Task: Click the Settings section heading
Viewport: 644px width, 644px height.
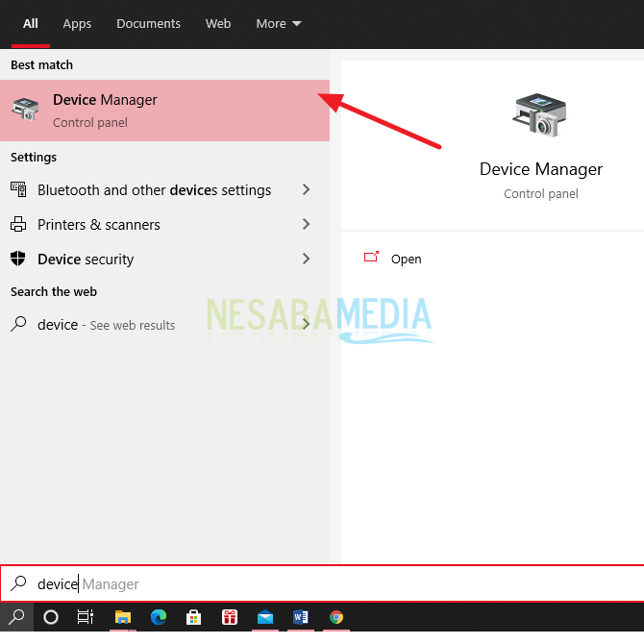Action: pyautogui.click(x=34, y=158)
